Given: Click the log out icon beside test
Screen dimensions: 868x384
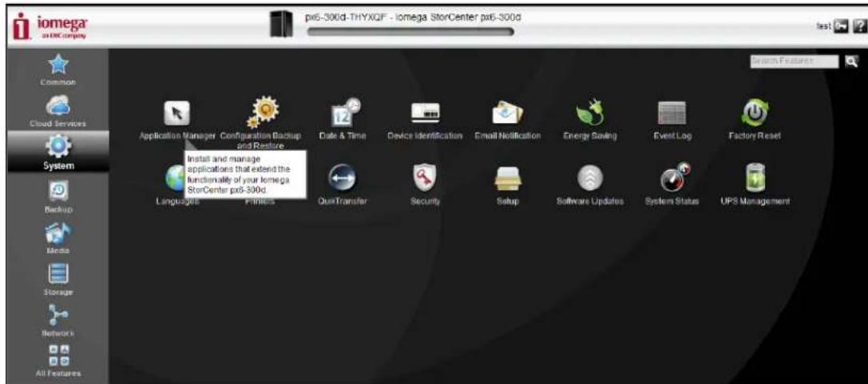Looking at the screenshot, I should [x=842, y=26].
